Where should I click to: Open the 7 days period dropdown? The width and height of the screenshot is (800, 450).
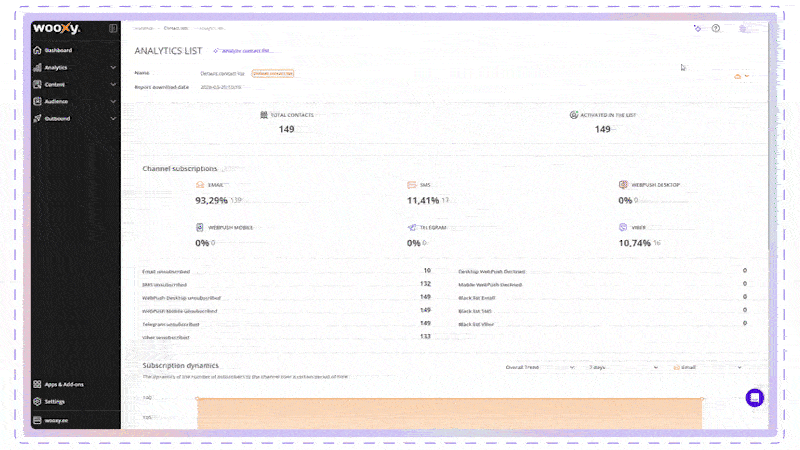pyautogui.click(x=623, y=367)
